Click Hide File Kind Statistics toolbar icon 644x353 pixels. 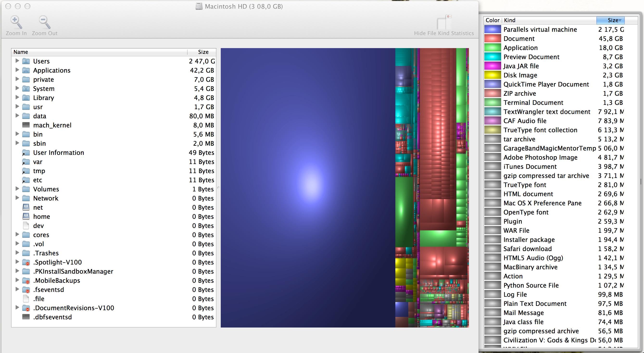(x=444, y=23)
